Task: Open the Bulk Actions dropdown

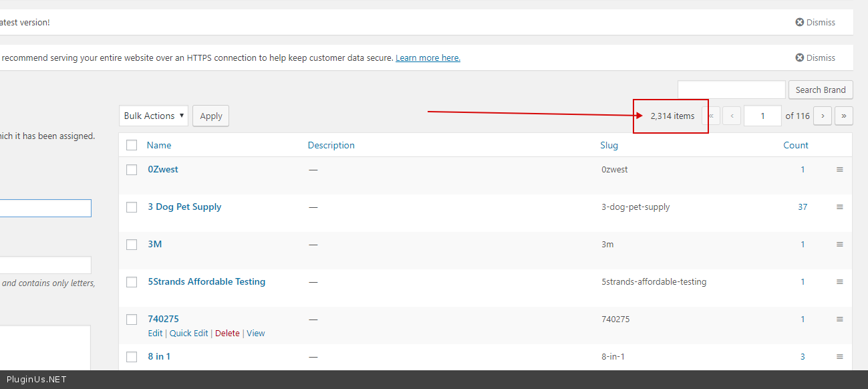Action: 154,116
